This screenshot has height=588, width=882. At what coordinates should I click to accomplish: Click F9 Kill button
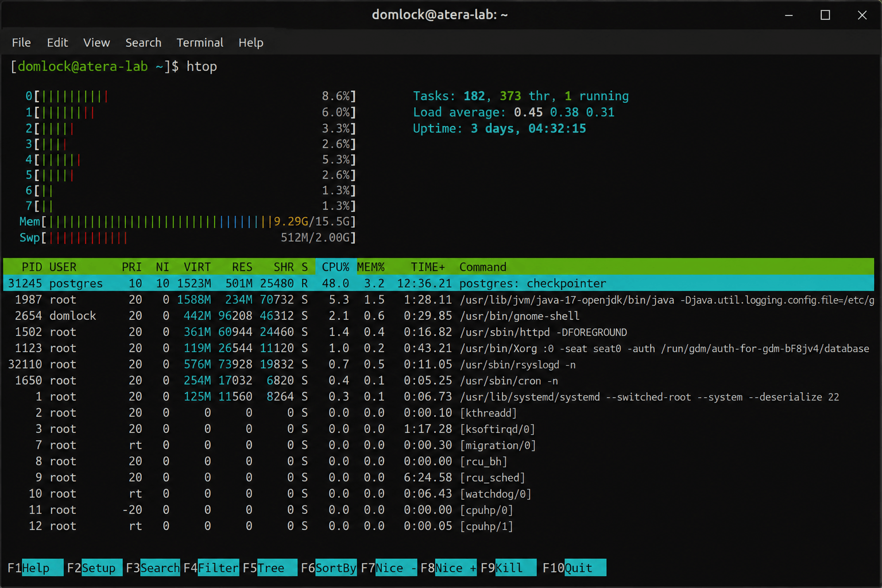[509, 568]
